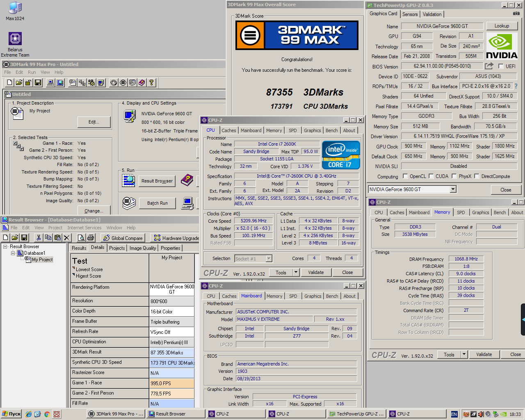Collapse the Database1 tree node
The image size is (525, 420).
click(x=13, y=253)
